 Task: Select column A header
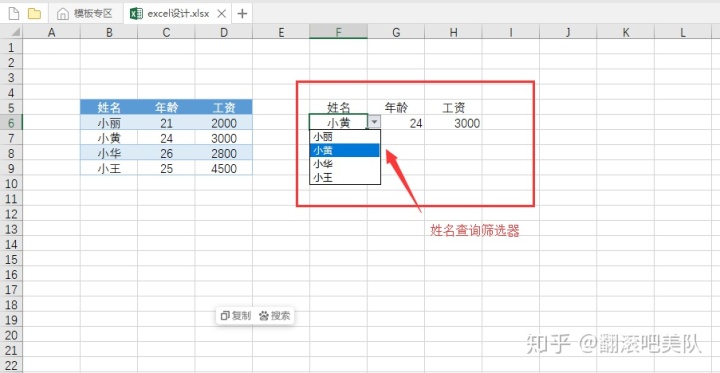coord(51,32)
